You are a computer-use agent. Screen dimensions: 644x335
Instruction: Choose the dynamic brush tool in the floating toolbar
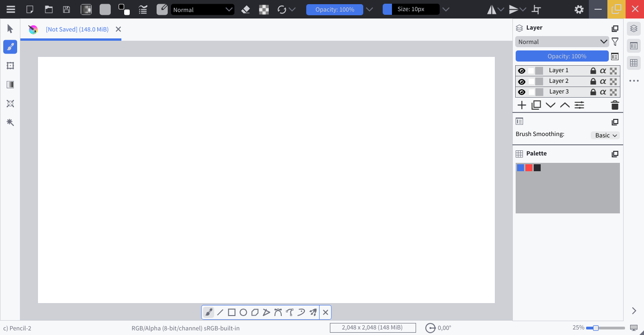(x=301, y=312)
